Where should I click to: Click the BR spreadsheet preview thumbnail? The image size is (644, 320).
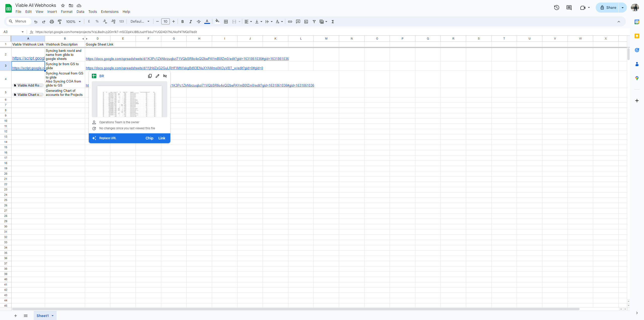tap(130, 99)
